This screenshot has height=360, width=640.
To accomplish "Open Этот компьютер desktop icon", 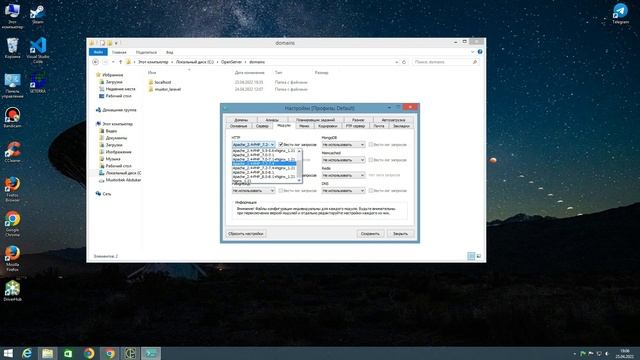I will pos(13,16).
